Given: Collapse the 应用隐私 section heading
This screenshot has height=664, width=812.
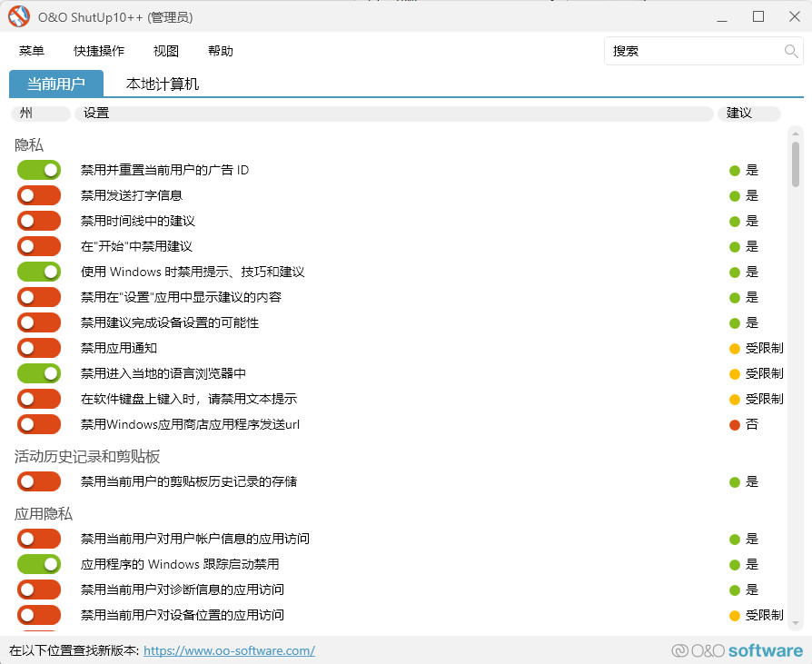Looking at the screenshot, I should (44, 513).
